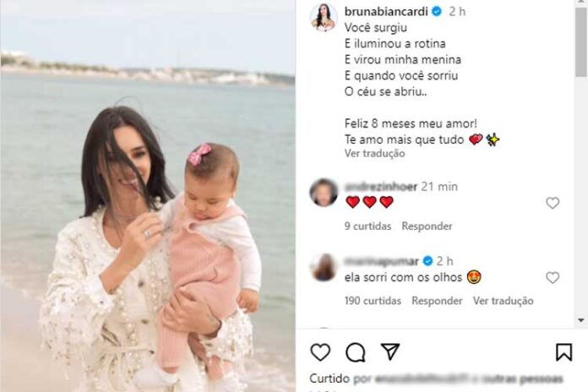
Task: Open the beach photo of mother and baby
Action: tap(147, 196)
